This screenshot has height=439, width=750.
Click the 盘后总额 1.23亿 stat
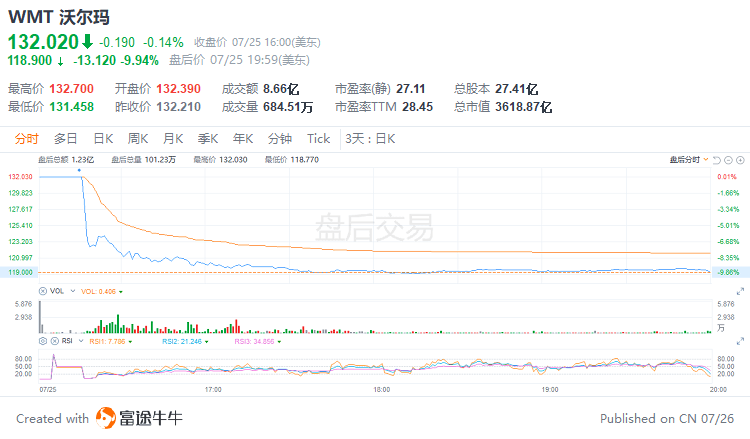coord(66,160)
